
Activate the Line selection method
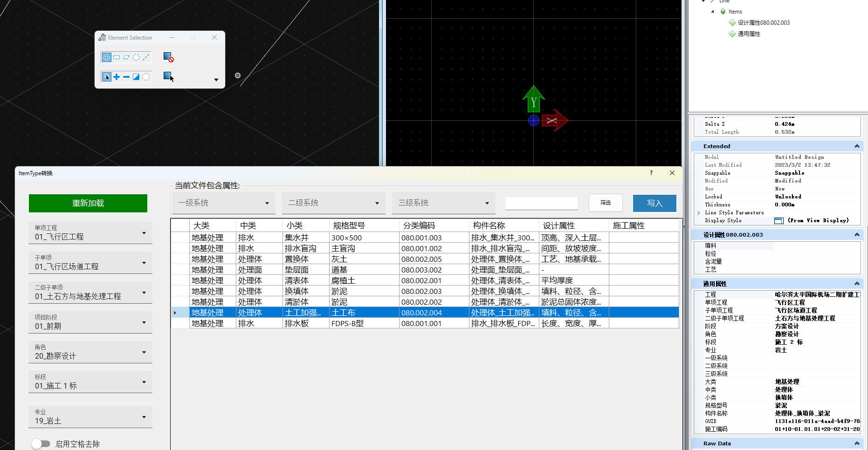click(146, 57)
